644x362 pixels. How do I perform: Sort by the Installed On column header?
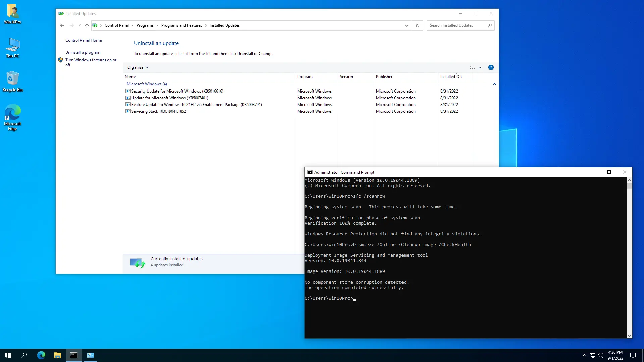[x=450, y=77]
